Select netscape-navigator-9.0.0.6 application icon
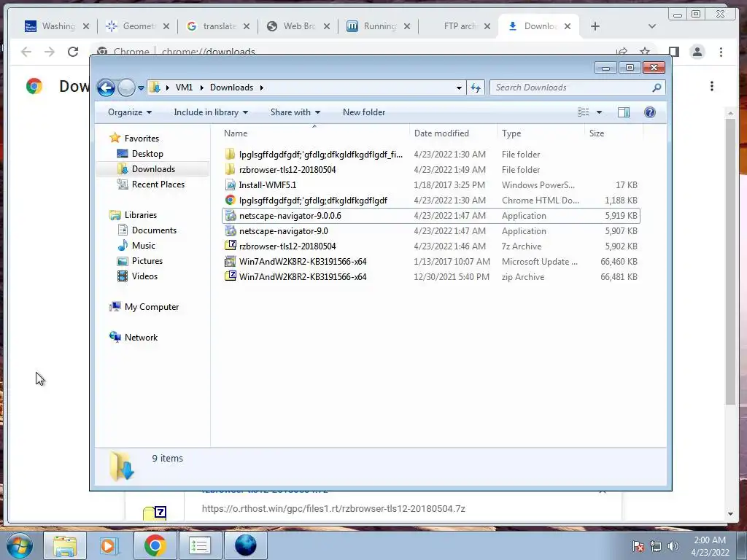747x560 pixels. [230, 216]
